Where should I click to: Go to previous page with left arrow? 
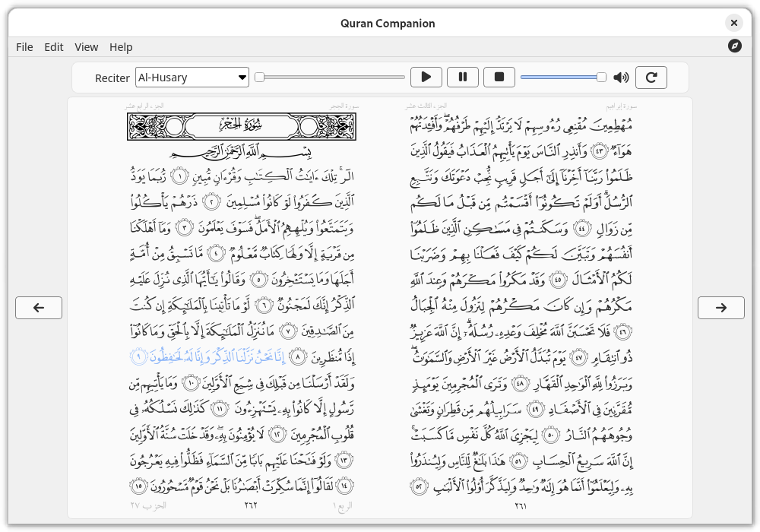39,308
